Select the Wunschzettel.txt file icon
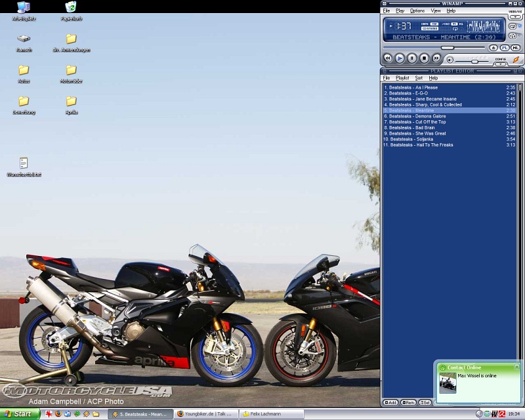Screen dimensions: 525x420 coord(24,167)
